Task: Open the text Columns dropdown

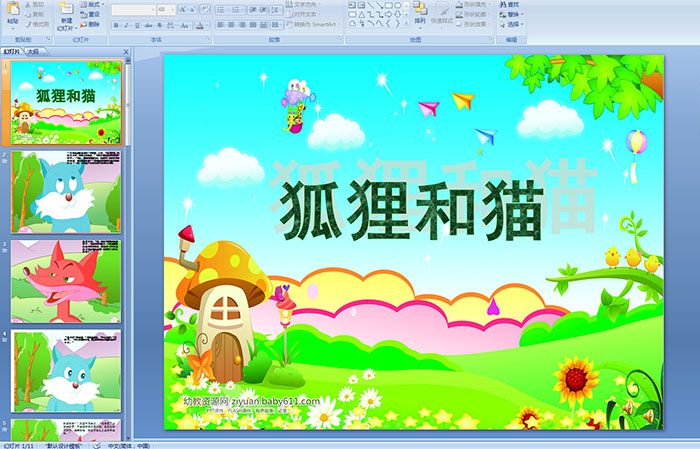Action: 277,25
